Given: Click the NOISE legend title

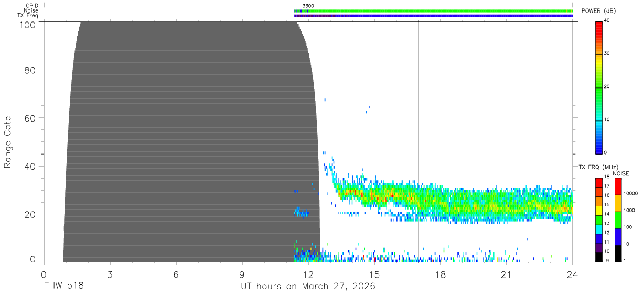Looking at the screenshot, I should (621, 173).
